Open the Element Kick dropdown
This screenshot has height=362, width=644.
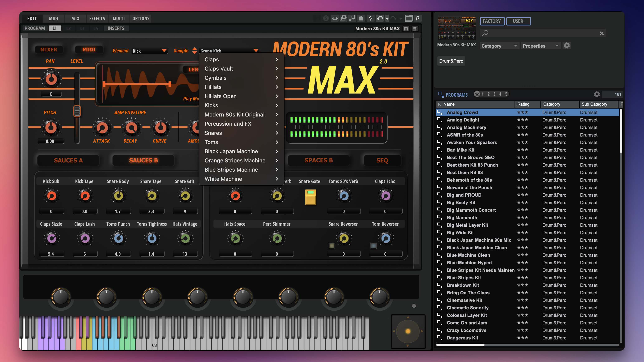coord(150,51)
